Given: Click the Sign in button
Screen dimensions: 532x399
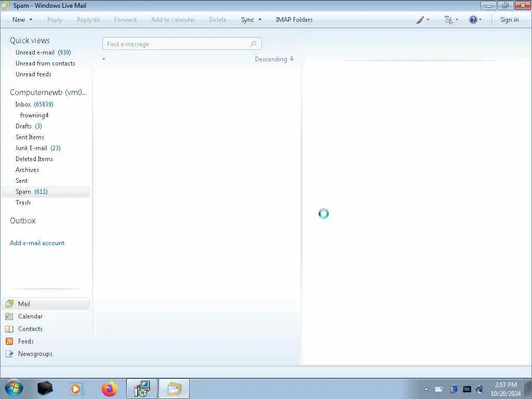Looking at the screenshot, I should (509, 20).
